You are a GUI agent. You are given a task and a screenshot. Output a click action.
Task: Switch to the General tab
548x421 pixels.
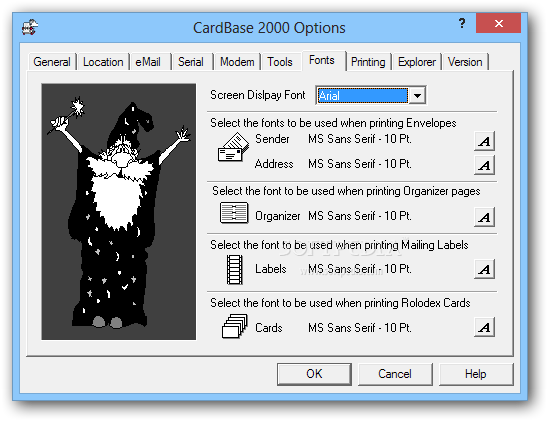point(52,62)
